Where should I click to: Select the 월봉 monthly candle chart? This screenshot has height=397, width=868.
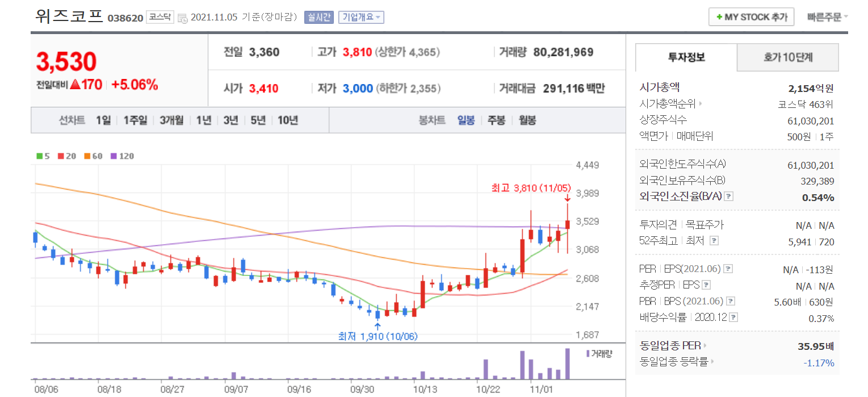click(x=527, y=120)
